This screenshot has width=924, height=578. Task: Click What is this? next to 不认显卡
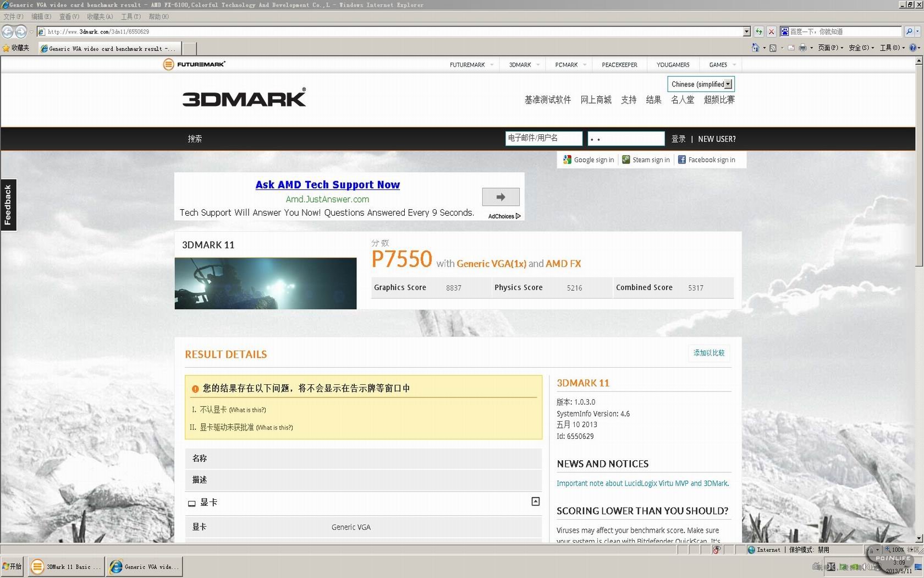click(248, 410)
